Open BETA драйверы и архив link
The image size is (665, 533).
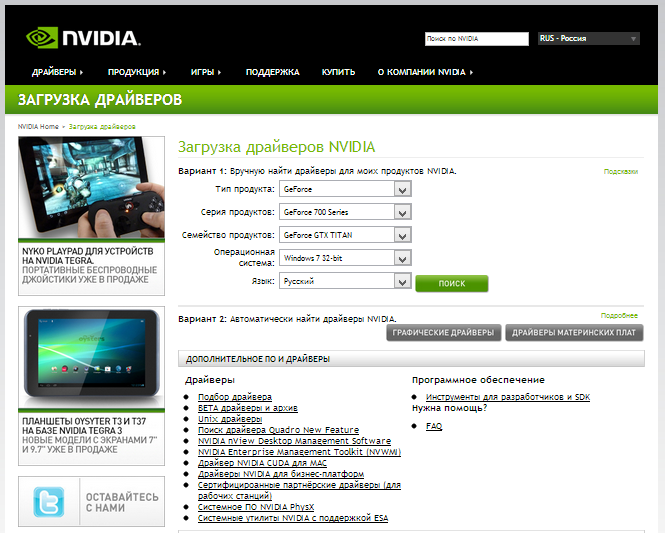pos(248,408)
